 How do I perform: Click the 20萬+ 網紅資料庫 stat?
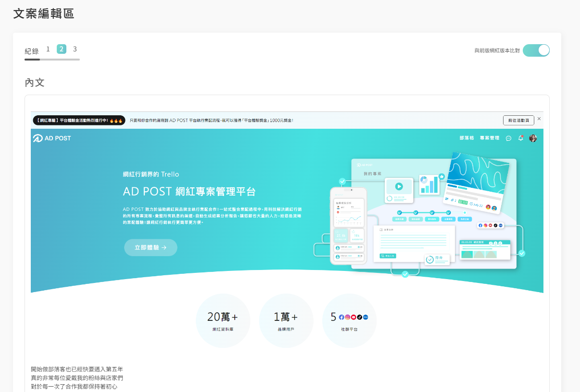(223, 321)
